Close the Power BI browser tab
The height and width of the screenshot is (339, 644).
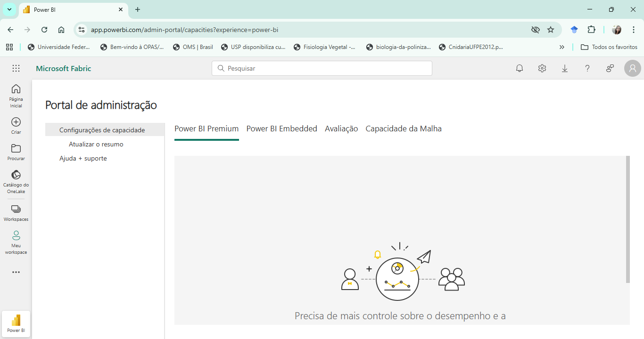[121, 9]
